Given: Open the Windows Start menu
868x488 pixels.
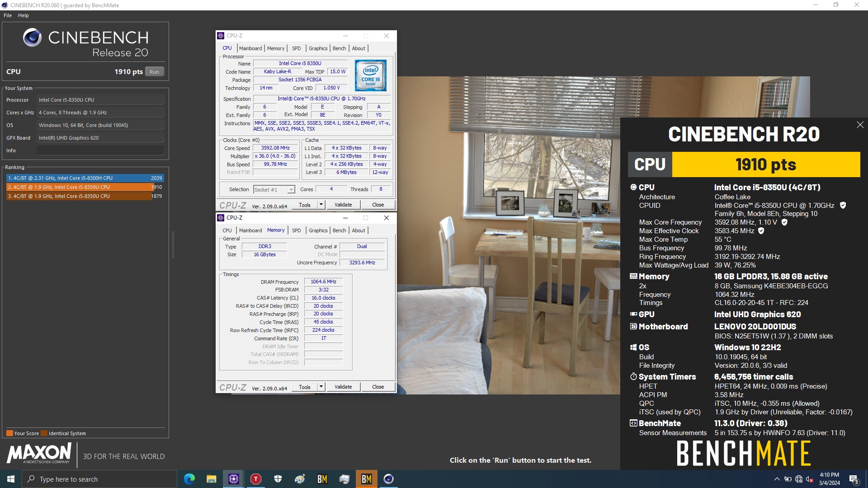Looking at the screenshot, I should click(x=11, y=479).
